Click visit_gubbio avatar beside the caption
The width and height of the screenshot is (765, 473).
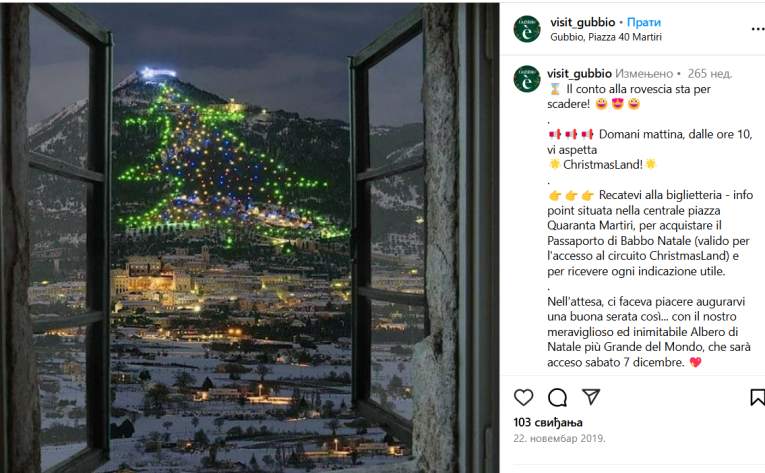[527, 79]
